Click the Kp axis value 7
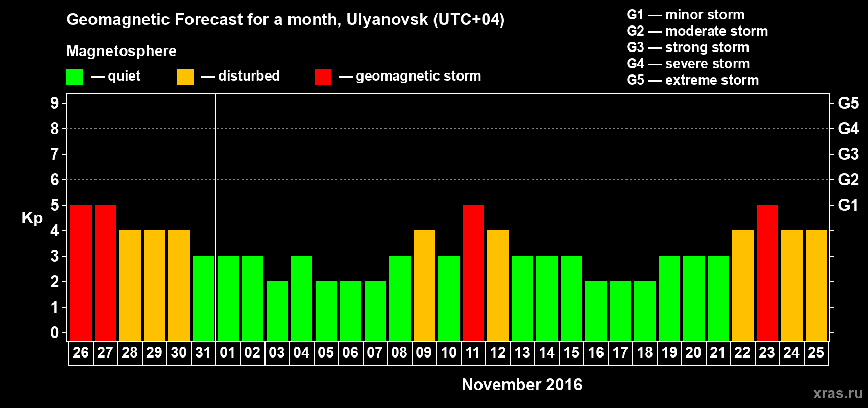The height and width of the screenshot is (408, 868). (x=55, y=154)
